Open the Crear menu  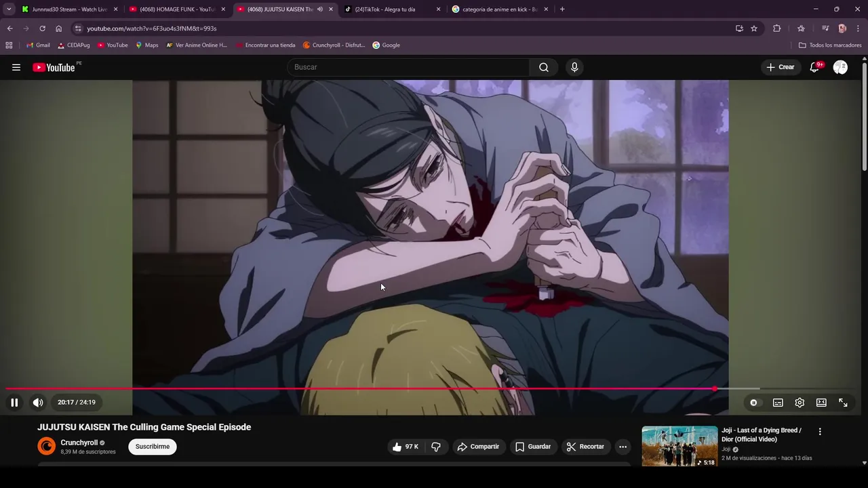tap(780, 67)
